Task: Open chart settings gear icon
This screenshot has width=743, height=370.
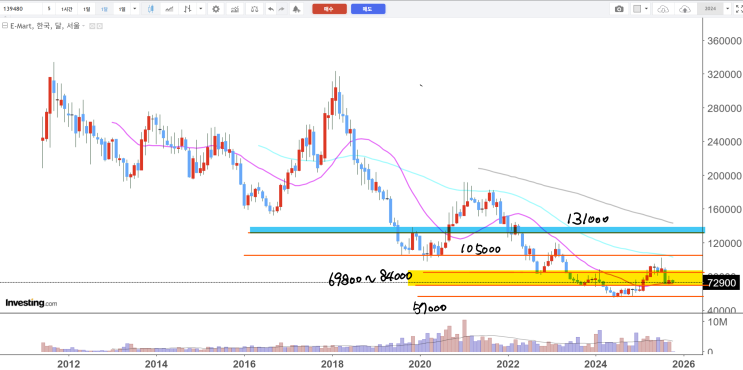Action: [x=216, y=9]
